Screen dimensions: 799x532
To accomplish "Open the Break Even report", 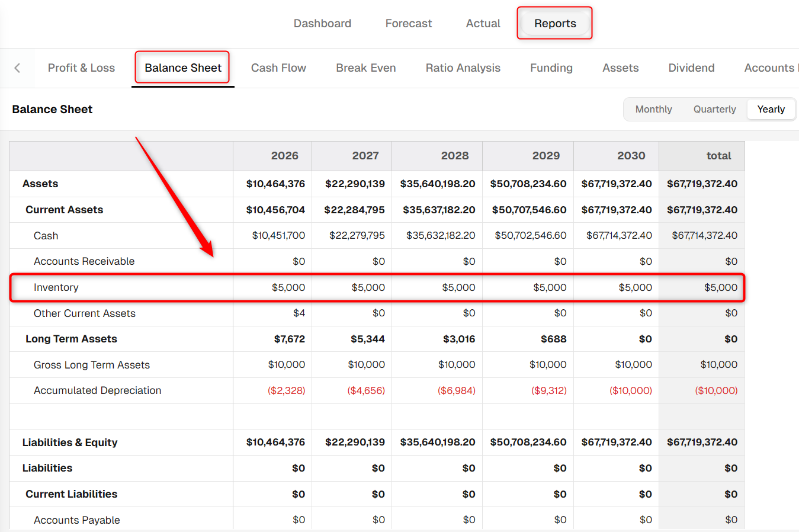I will [x=365, y=68].
